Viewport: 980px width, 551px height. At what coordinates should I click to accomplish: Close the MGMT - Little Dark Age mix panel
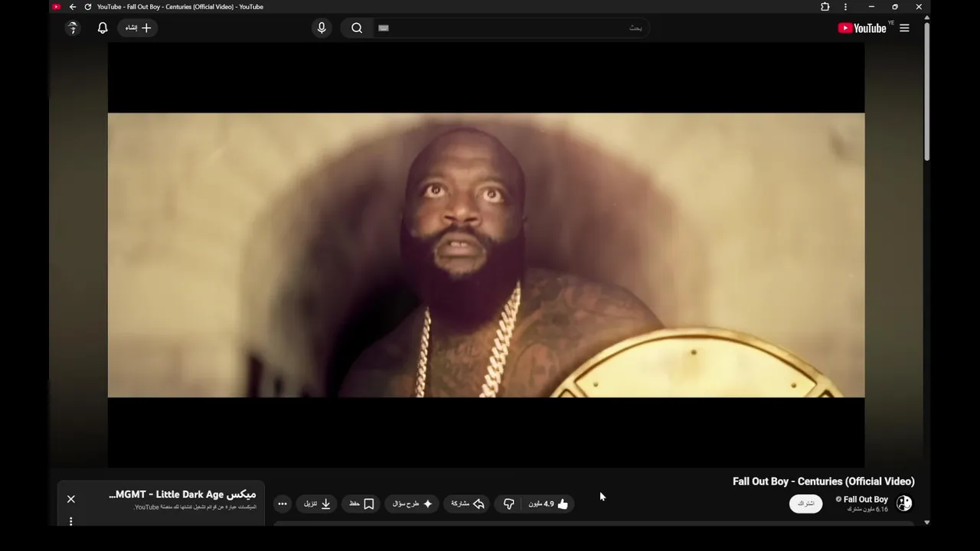[71, 499]
